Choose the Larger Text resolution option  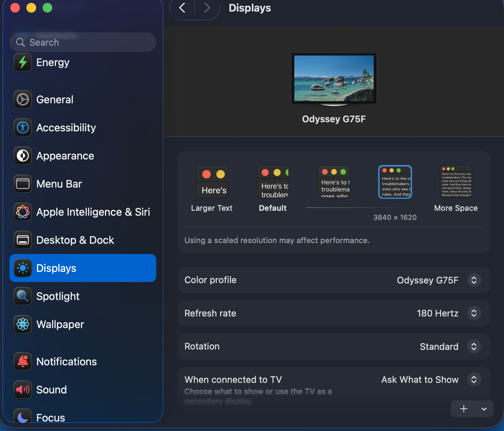point(212,182)
